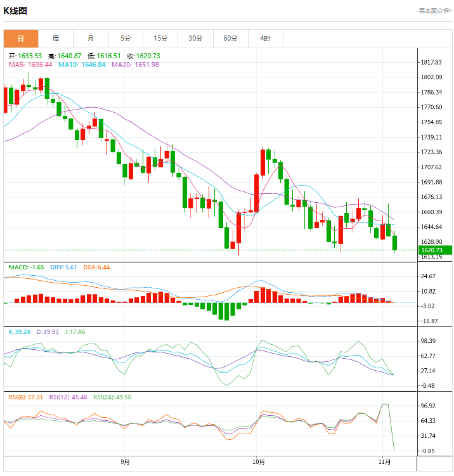
Task: Click the 1660.39 price axis label
Action: coord(431,212)
